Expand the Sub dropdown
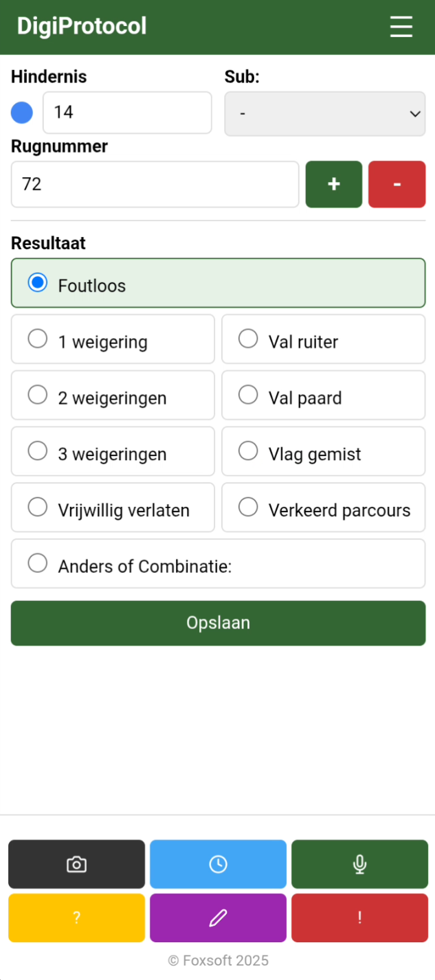The image size is (435, 980). pyautogui.click(x=324, y=113)
